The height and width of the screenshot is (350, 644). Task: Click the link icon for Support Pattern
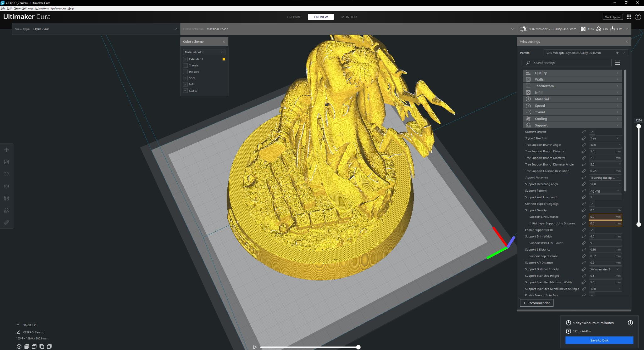[584, 191]
